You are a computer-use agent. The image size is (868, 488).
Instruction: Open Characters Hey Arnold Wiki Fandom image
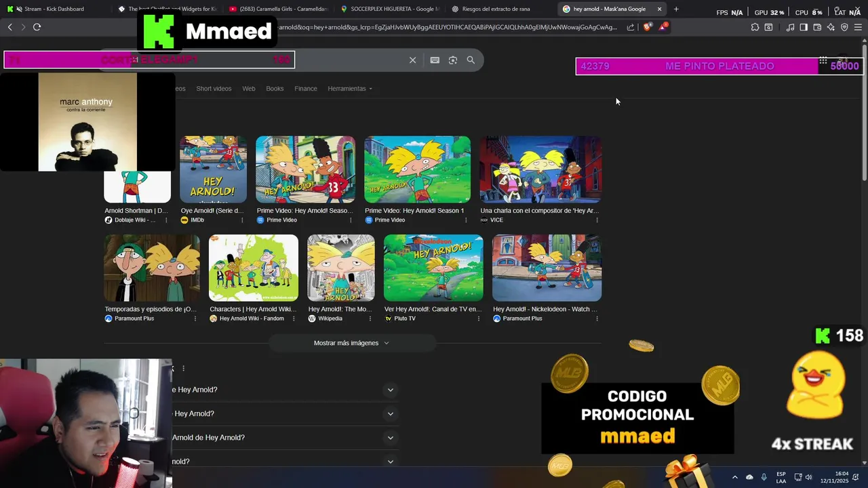pos(254,268)
